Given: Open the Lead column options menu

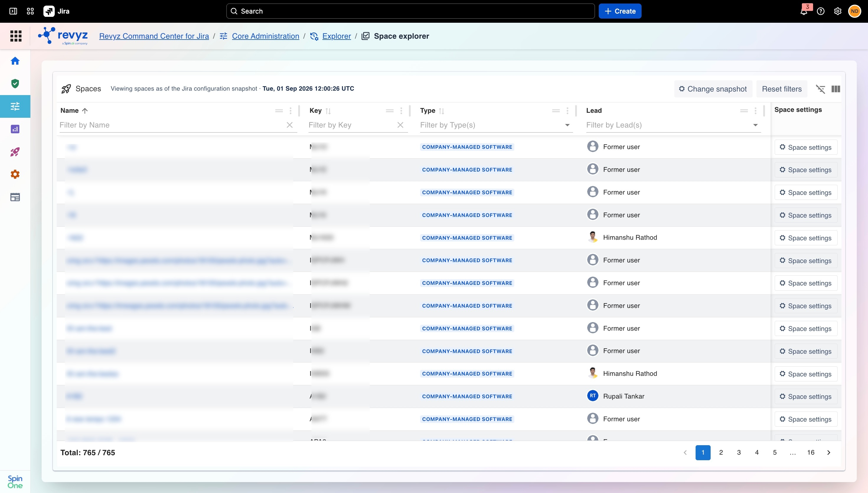Looking at the screenshot, I should (x=755, y=111).
